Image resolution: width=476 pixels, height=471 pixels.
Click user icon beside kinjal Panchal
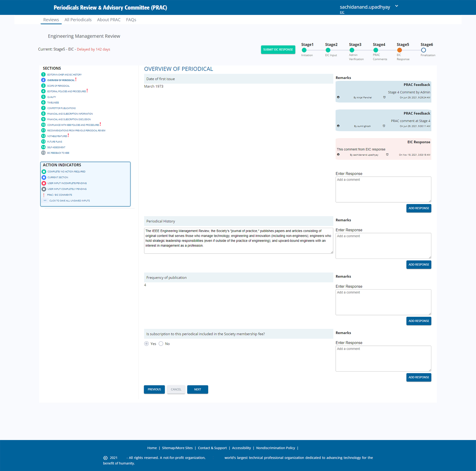coord(338,97)
